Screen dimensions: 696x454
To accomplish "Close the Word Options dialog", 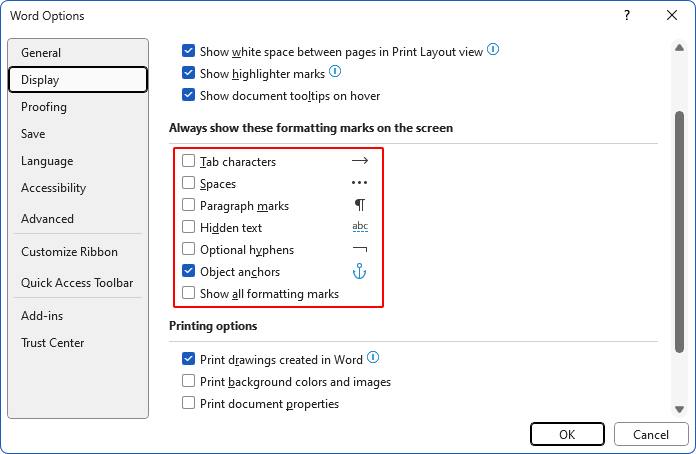I will (x=671, y=16).
